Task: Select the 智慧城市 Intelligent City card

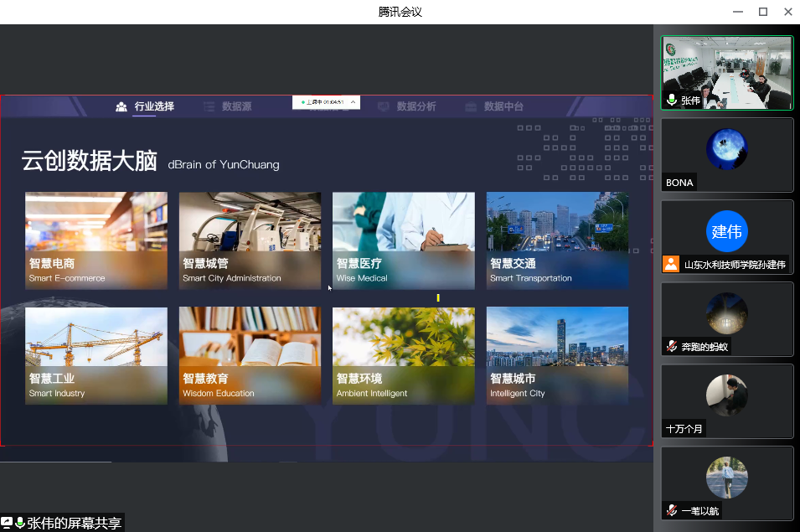Action: point(557,355)
